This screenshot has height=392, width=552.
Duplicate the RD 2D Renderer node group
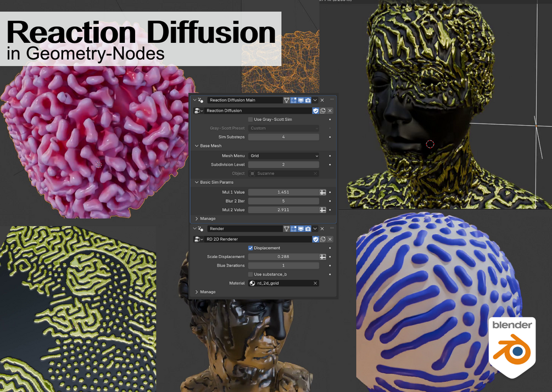click(x=323, y=239)
